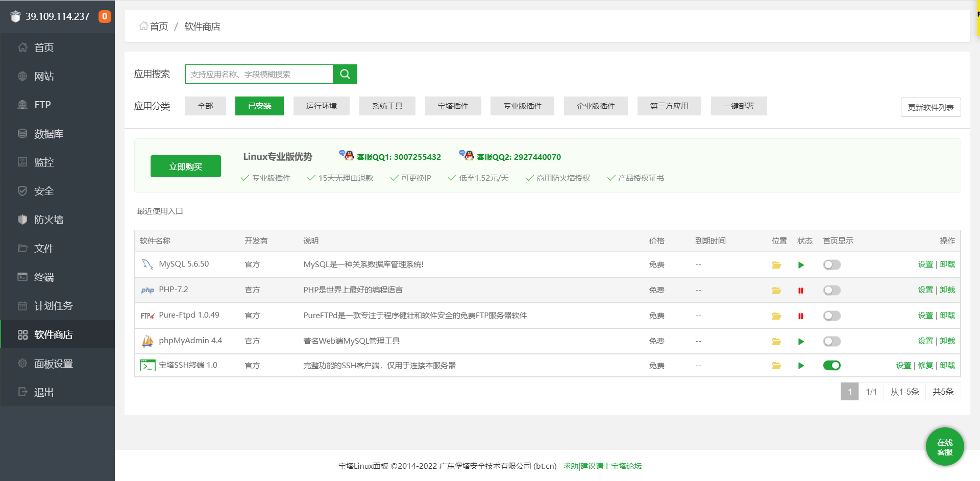Image resolution: width=980 pixels, height=481 pixels.
Task: Open 监控 in the sidebar
Action: [58, 162]
